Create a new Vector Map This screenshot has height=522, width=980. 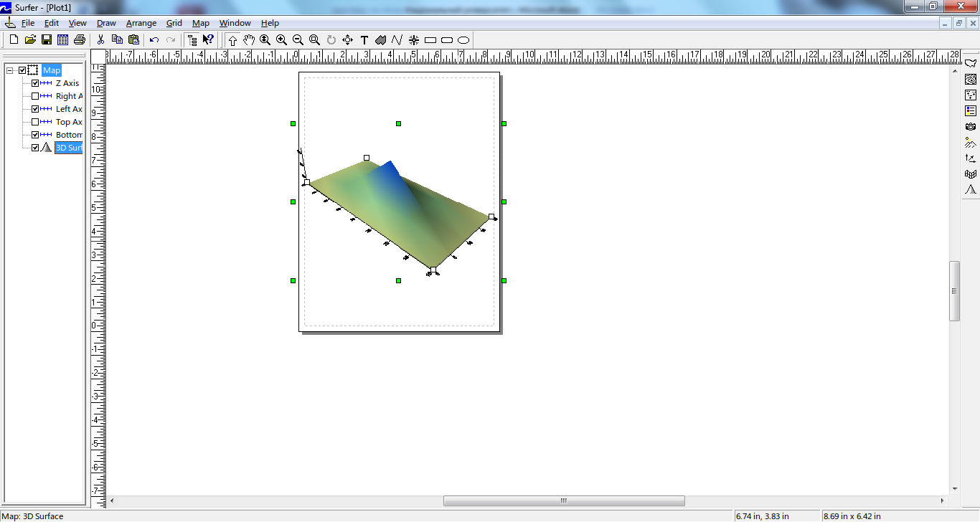[x=971, y=158]
